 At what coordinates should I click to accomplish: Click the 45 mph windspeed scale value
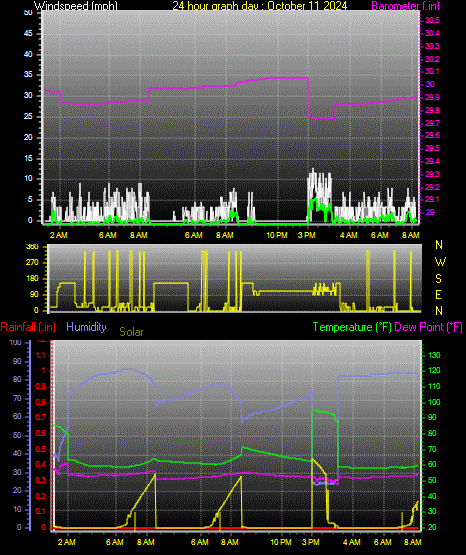coord(28,34)
